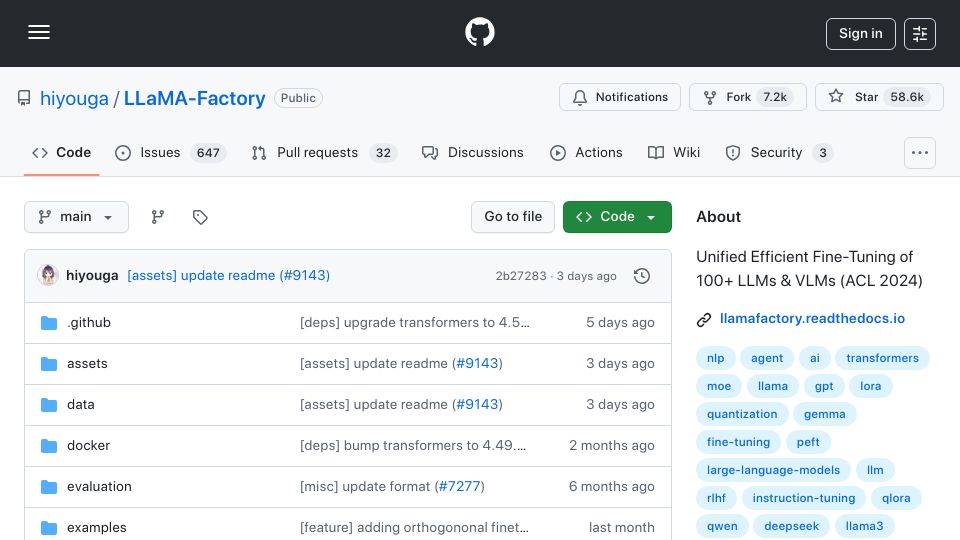This screenshot has height=540, width=960.
Task: Click the qlora topic tag
Action: click(x=896, y=498)
